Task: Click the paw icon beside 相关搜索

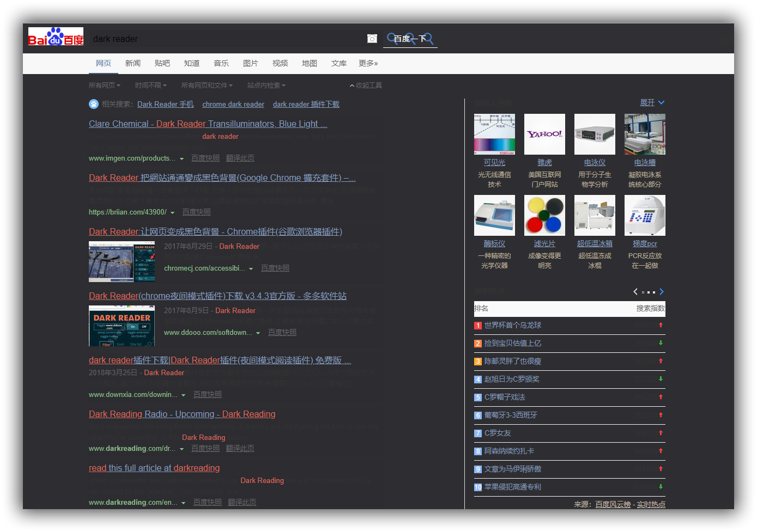Action: pos(94,104)
